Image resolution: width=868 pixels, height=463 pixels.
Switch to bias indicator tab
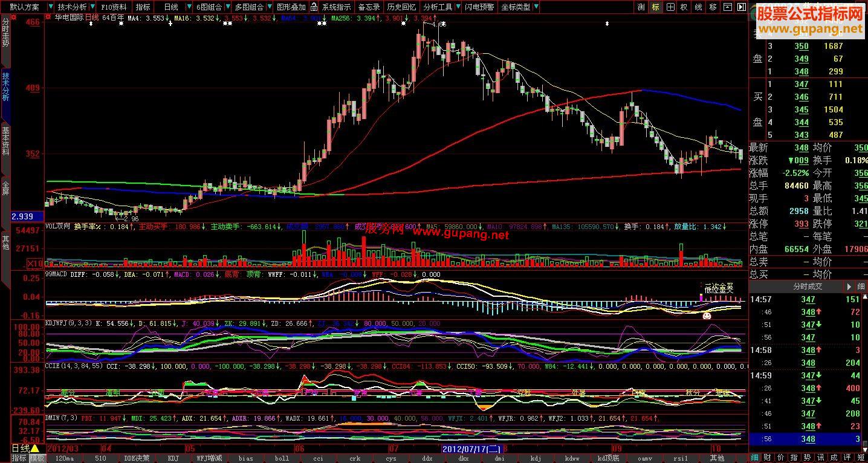245,458
